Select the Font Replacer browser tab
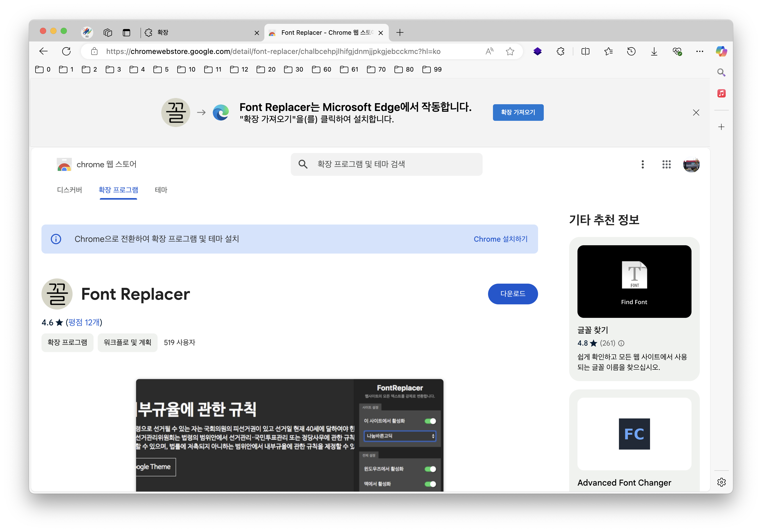Image resolution: width=762 pixels, height=532 pixels. point(326,32)
